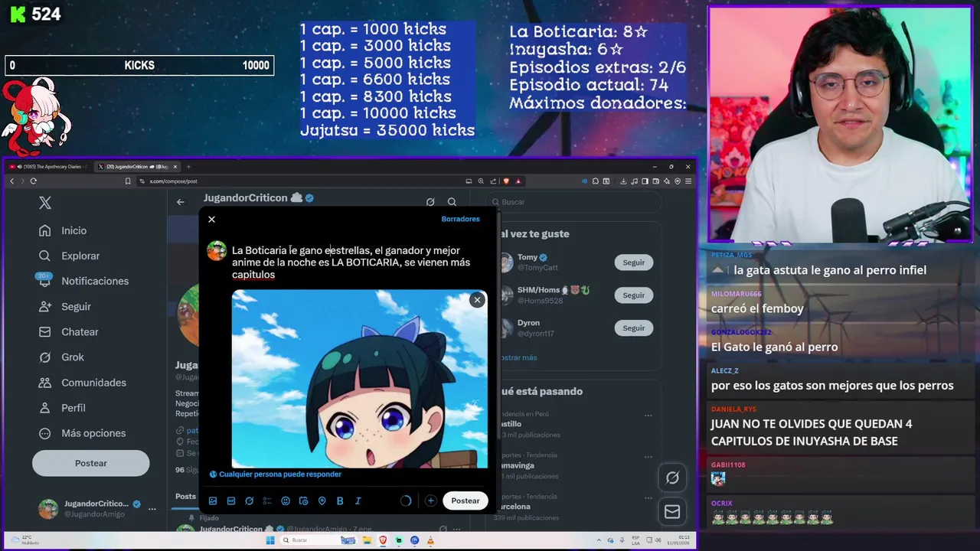The image size is (980, 551).
Task: Toggle bold formatting in the composer
Action: [x=340, y=501]
